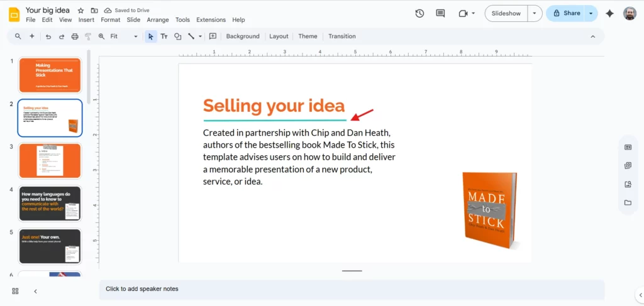The image size is (644, 306).
Task: Click the Selling your idea title text
Action: click(x=274, y=106)
